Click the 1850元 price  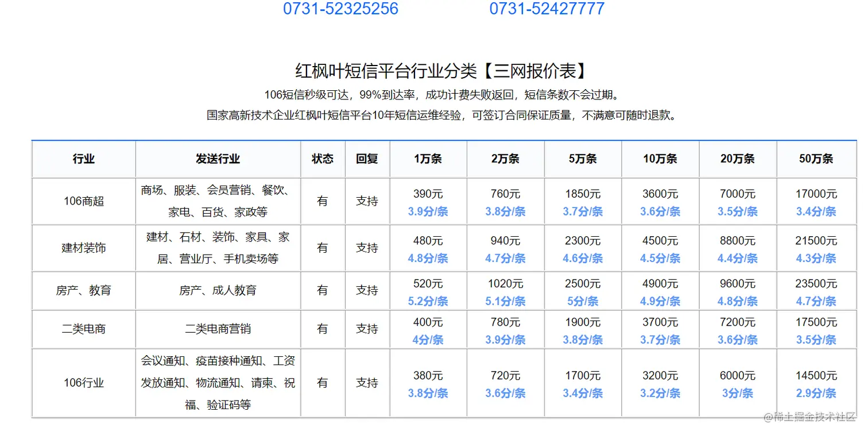[583, 194]
